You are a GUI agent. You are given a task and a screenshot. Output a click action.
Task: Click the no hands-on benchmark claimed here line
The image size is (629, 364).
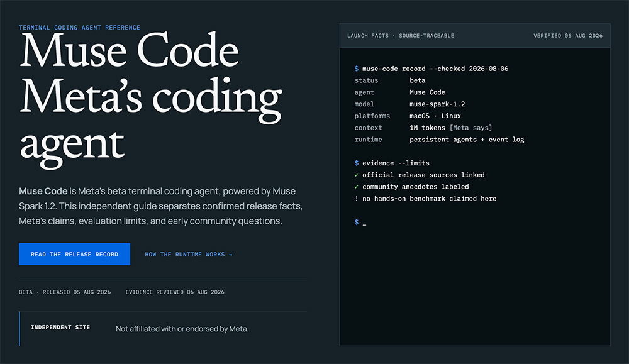pyautogui.click(x=425, y=199)
